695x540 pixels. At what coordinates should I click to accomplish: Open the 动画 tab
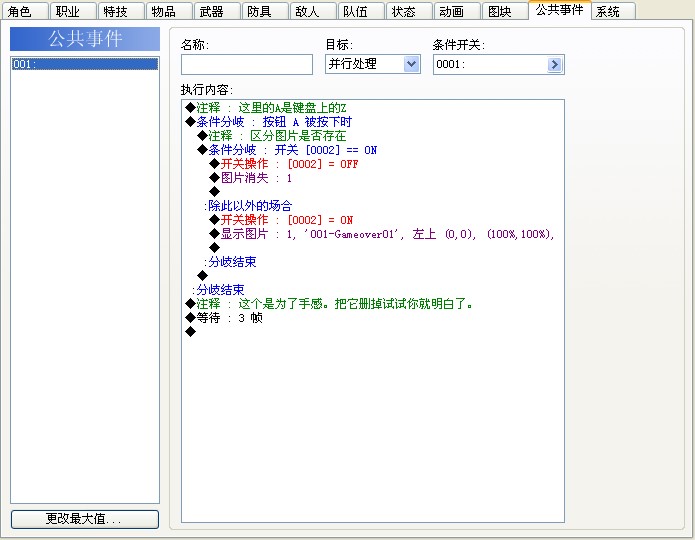[457, 11]
